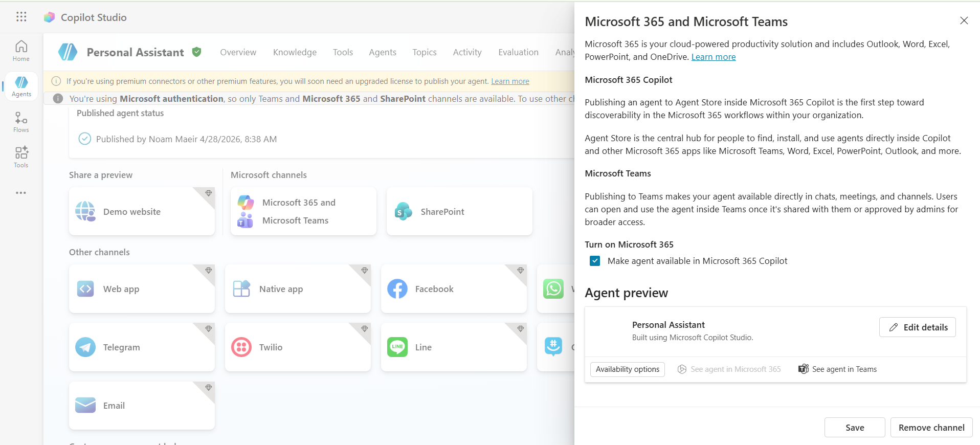This screenshot has height=445, width=980.
Task: Click the Personal Assistant agent icon
Action: 68,52
